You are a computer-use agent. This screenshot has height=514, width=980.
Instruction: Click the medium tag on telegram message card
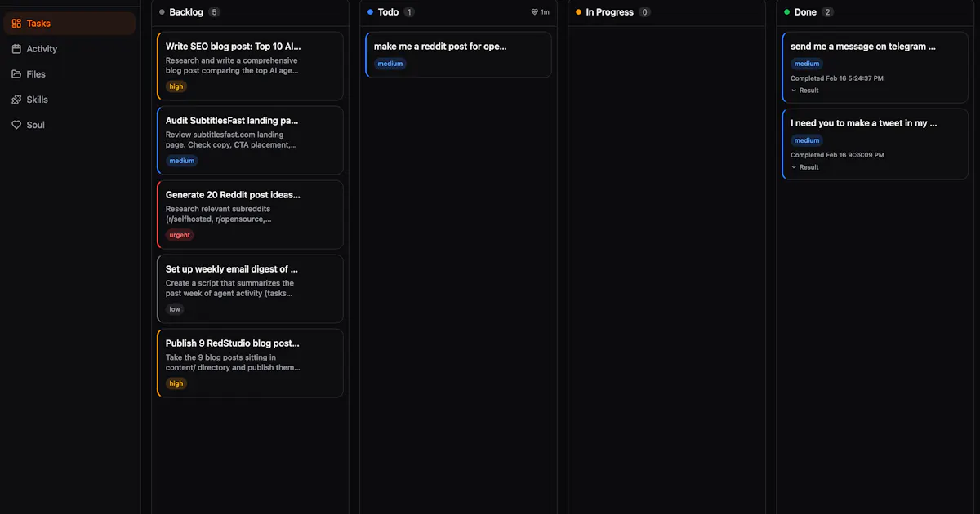click(807, 64)
